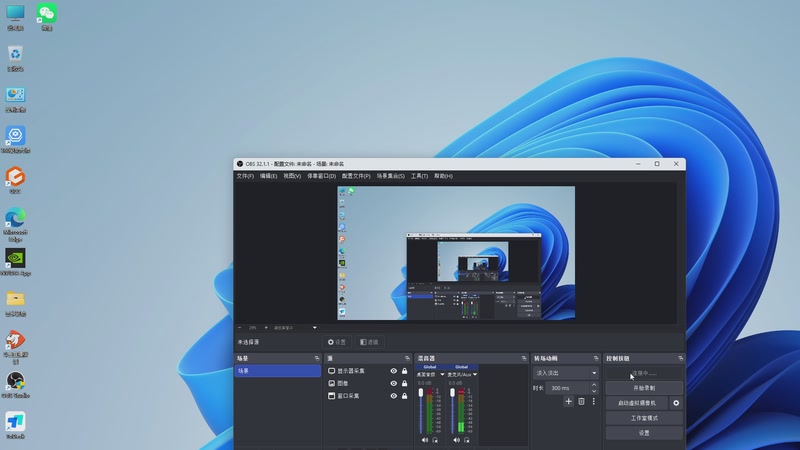Open the 淡入淡出 transition dropdown
This screenshot has height=450, width=800.
tap(566, 373)
